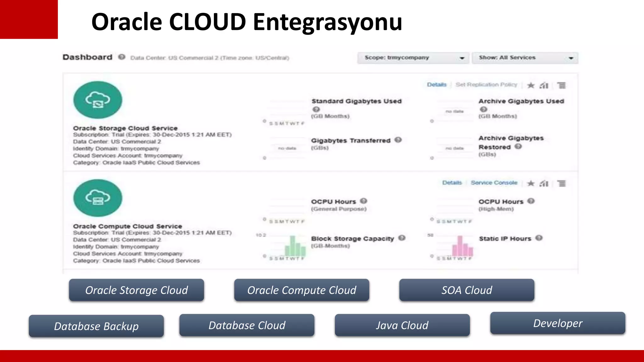644x362 pixels.
Task: Open Details link for Storage Cloud Service
Action: click(x=437, y=85)
